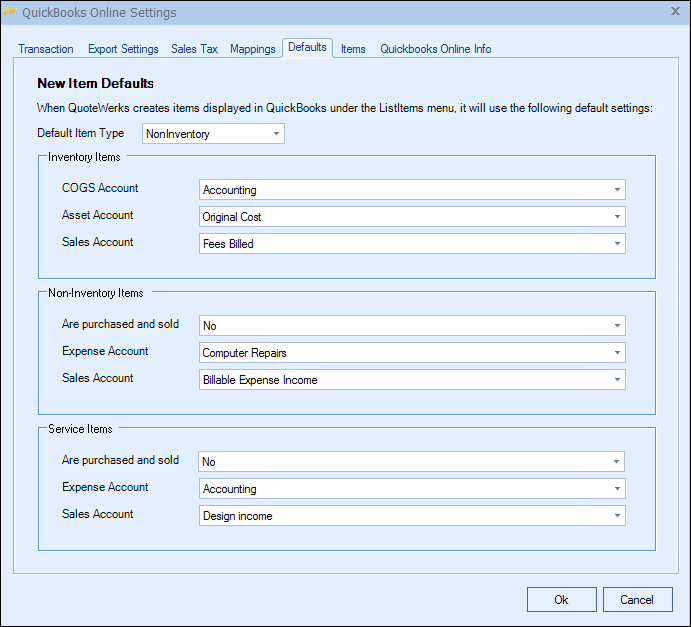The image size is (691, 627).
Task: Open the Export Settings tab
Action: 123,49
